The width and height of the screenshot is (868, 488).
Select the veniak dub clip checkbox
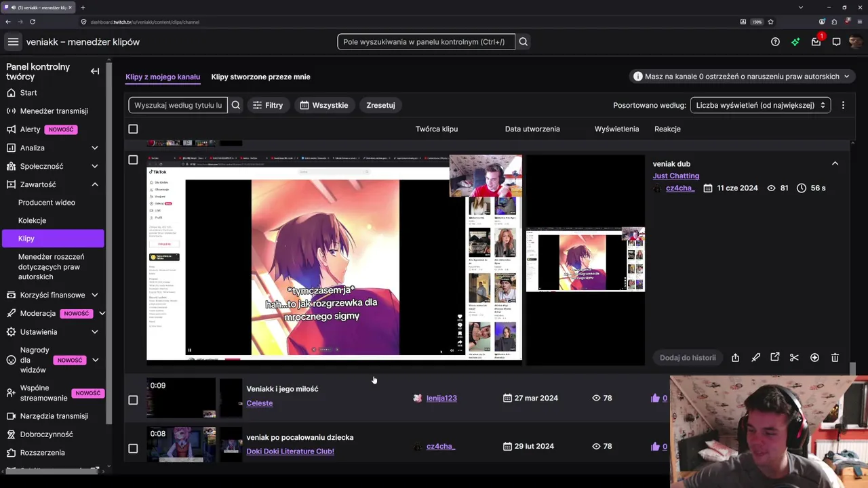133,160
